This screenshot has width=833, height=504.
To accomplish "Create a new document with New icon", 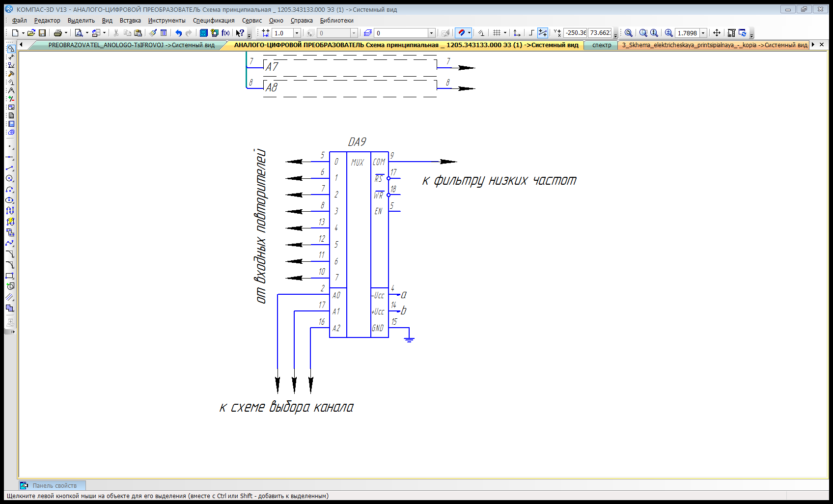I will 15,33.
